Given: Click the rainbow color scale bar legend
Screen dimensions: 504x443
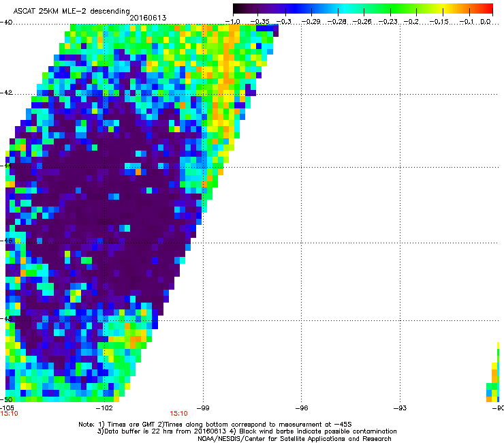Looking at the screenshot, I should [x=362, y=9].
